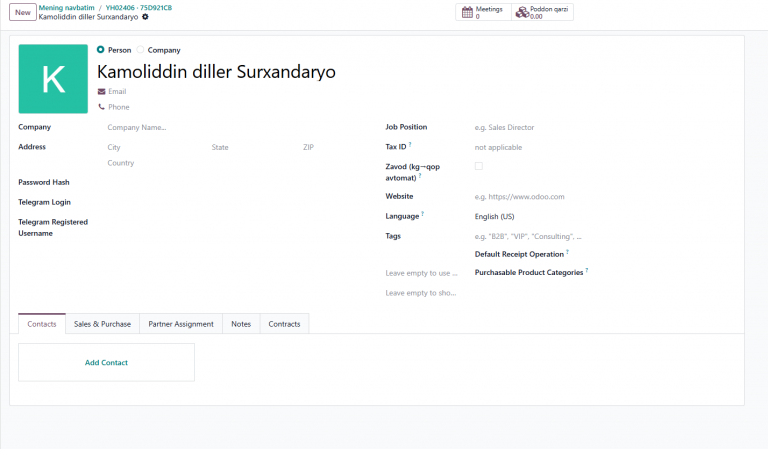Open the Poddon qarzi coins icon
The width and height of the screenshot is (768, 449).
(522, 12)
